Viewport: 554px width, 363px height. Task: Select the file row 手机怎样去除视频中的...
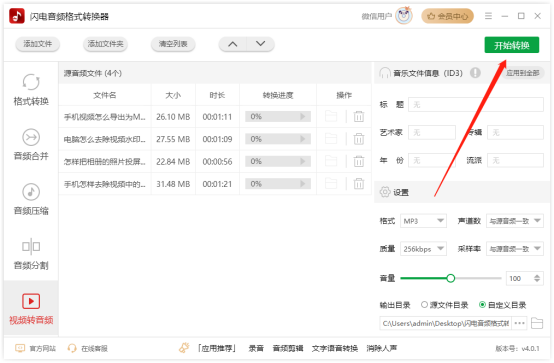tap(215, 184)
